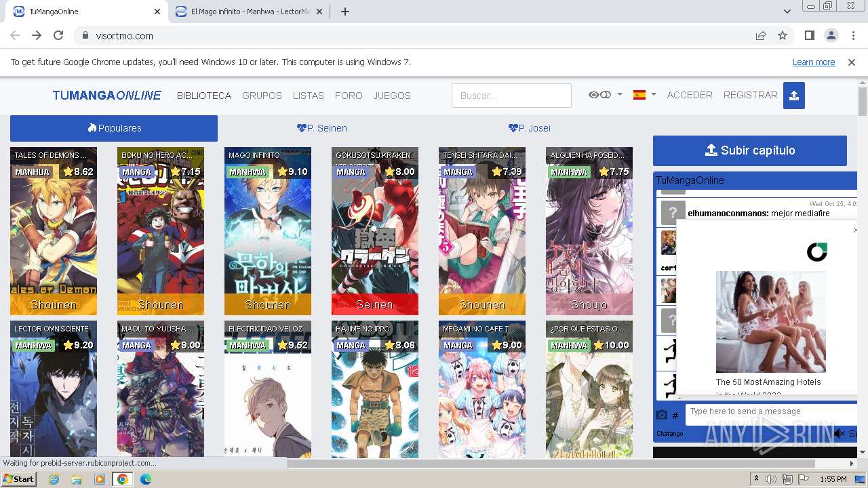Open the Spanish flag language dropdown

point(644,95)
